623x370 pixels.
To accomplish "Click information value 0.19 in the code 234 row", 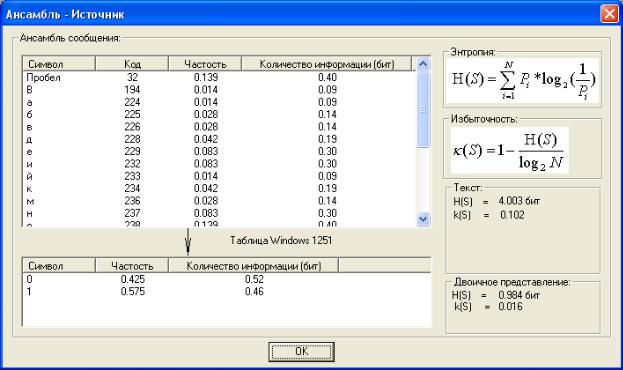I will pos(327,188).
